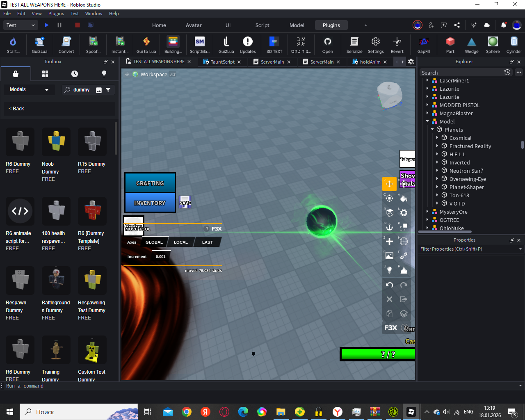This screenshot has height=420, width=525.
Task: Select the F3X Anchor tool
Action: (389, 227)
